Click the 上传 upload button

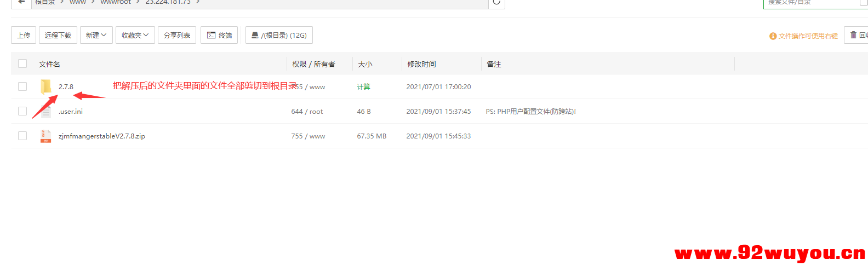coord(24,35)
